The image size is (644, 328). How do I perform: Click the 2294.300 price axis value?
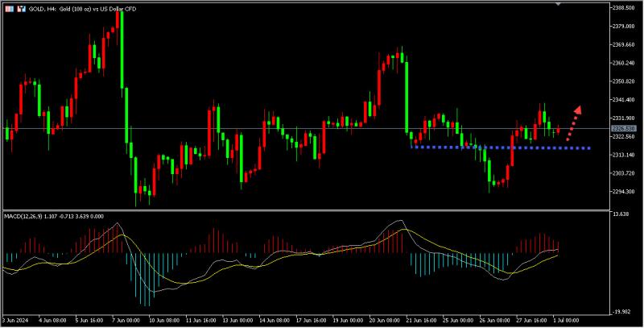click(x=624, y=192)
